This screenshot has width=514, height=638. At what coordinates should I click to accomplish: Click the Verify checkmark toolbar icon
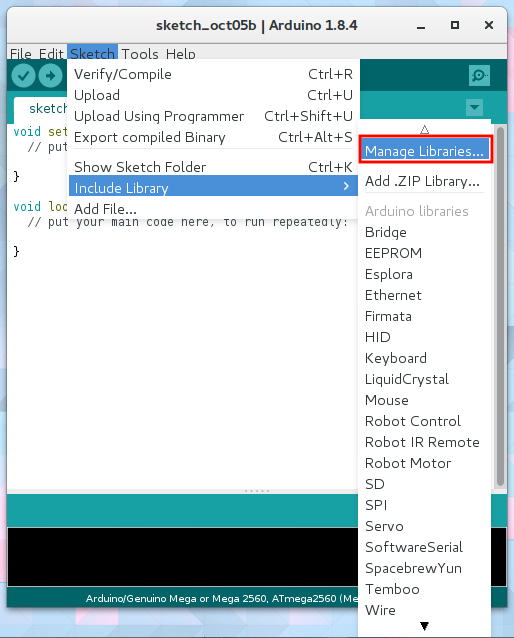point(23,76)
